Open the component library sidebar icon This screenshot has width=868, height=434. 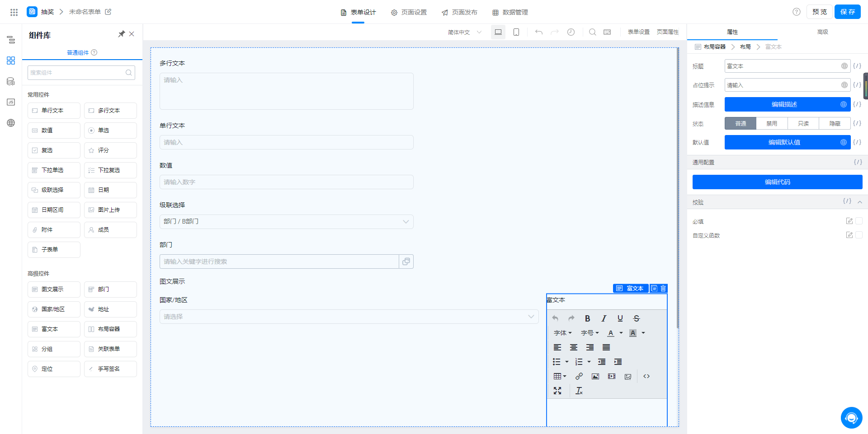tap(11, 61)
